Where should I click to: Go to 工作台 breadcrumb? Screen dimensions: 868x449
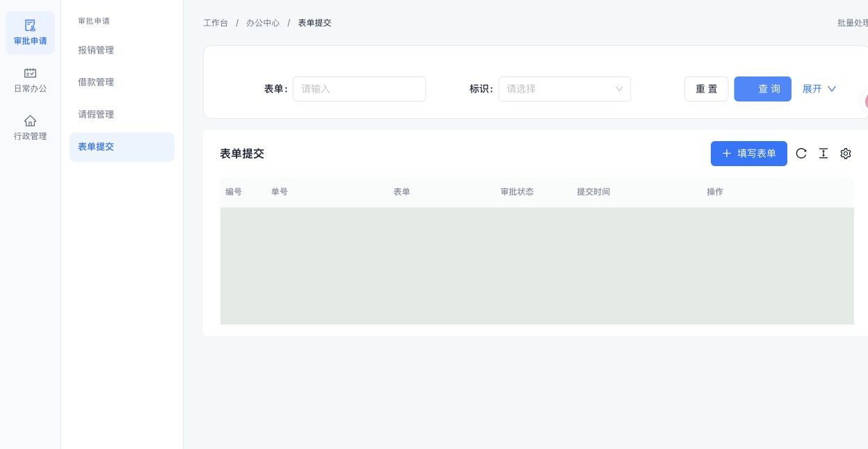click(216, 23)
